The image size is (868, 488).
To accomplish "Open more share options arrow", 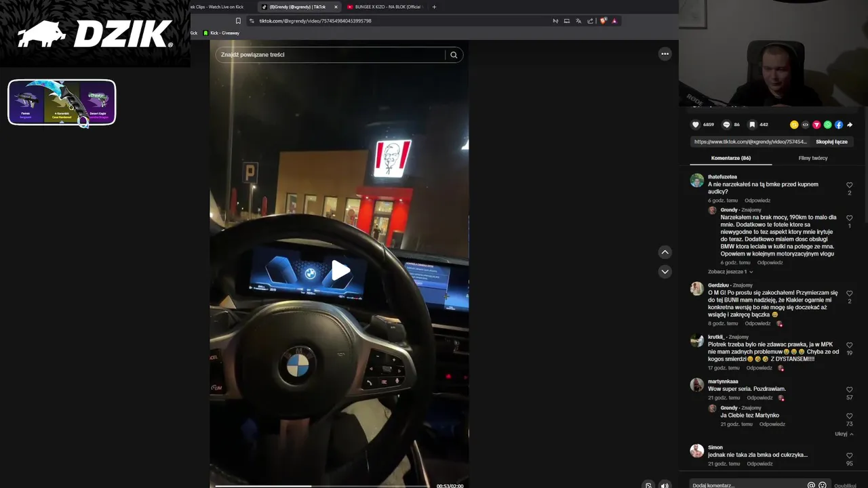I will (x=850, y=125).
